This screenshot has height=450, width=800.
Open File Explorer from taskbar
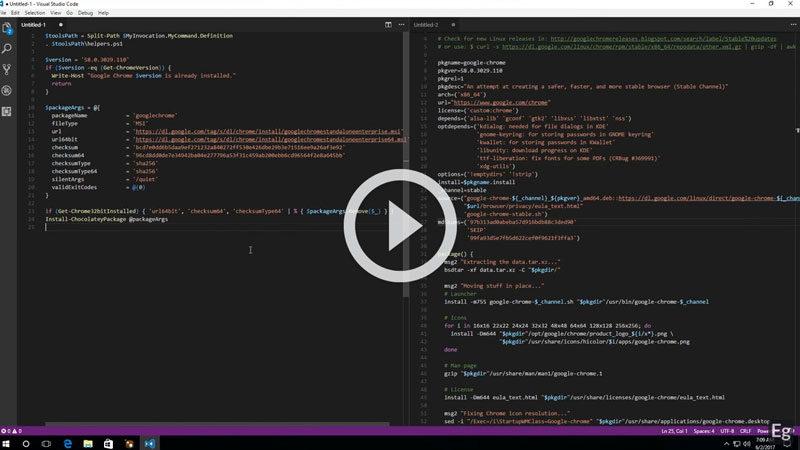(x=88, y=444)
